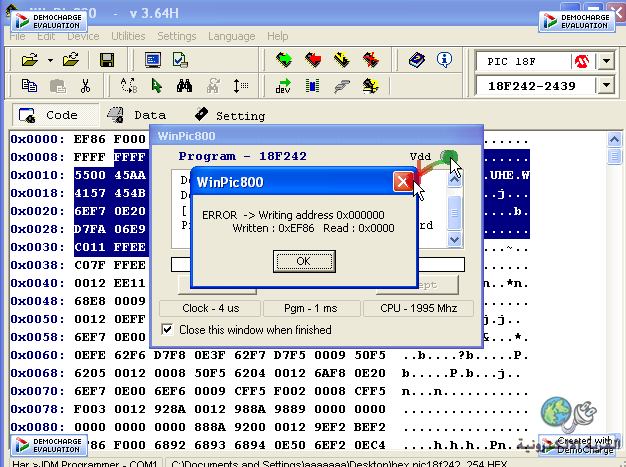This screenshot has width=626, height=467.
Task: Click the blue chip blank-check icon
Action: (x=313, y=86)
